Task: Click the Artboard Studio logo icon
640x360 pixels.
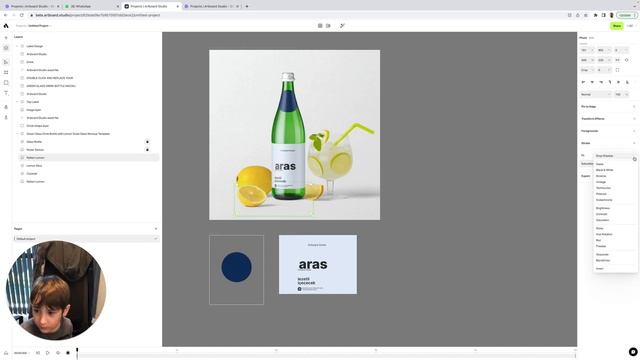Action: [x=6, y=26]
